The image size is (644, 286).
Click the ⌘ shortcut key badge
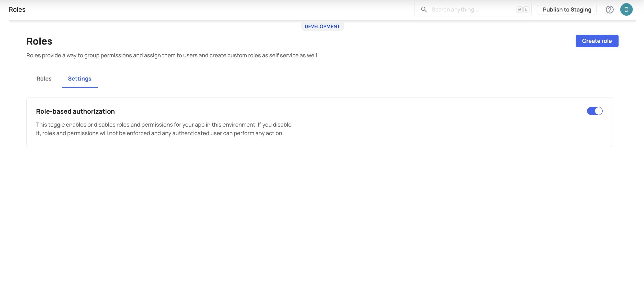[519, 10]
